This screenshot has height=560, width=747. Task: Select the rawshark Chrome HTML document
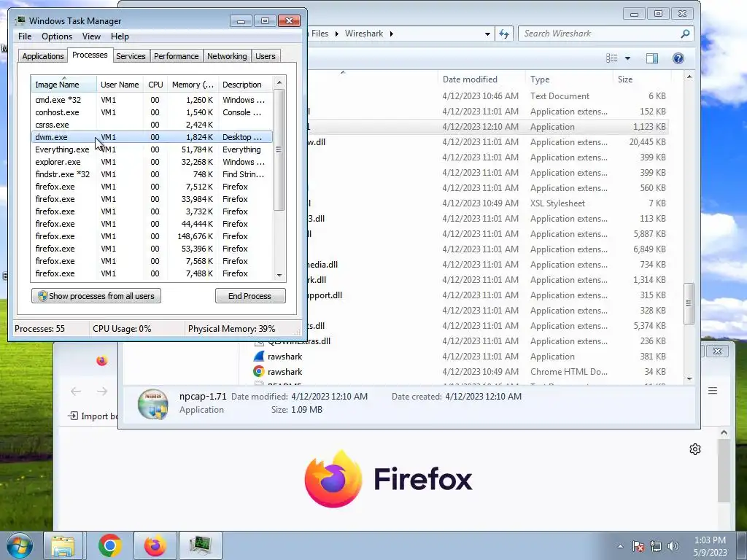click(259, 371)
